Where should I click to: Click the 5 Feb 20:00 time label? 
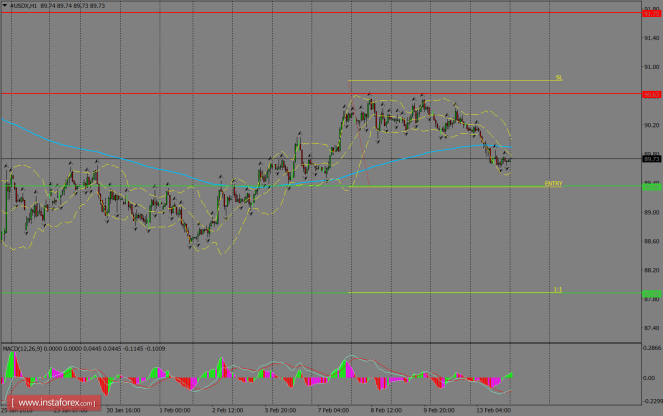280,410
